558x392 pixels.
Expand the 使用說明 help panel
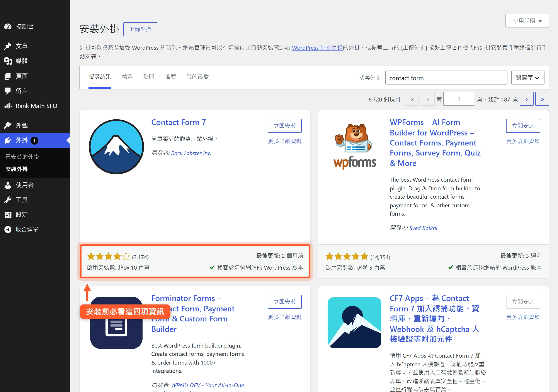pos(527,21)
